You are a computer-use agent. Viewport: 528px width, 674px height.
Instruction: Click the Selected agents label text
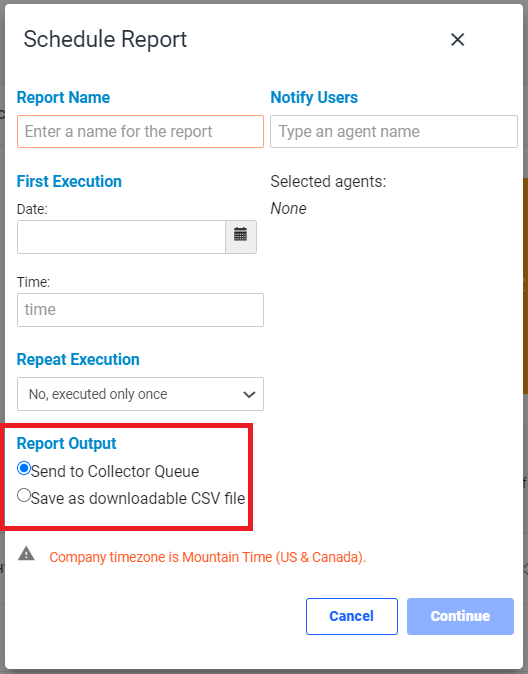[328, 181]
